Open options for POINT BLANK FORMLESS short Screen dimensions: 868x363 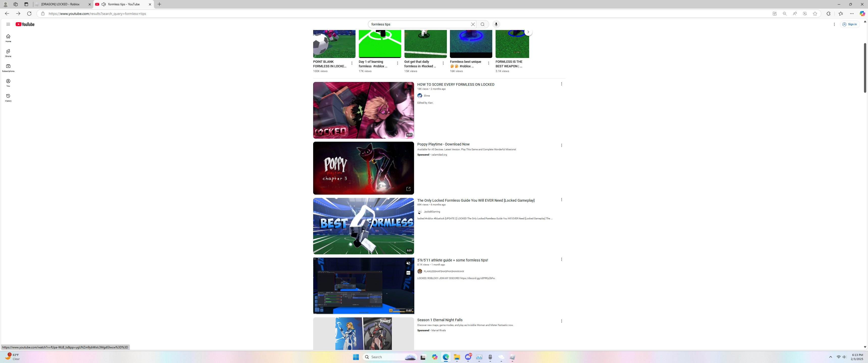coord(352,63)
